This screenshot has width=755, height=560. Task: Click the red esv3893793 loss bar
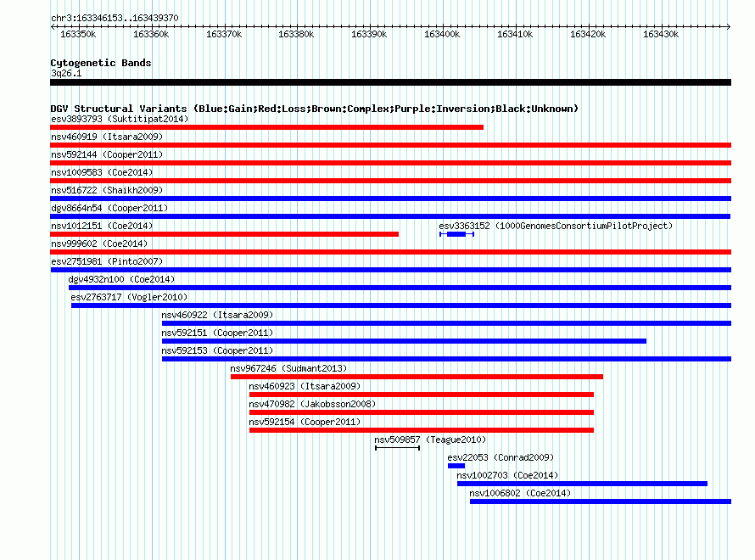266,127
